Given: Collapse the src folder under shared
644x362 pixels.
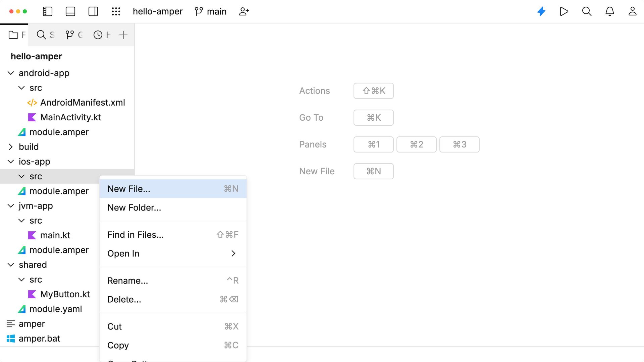Looking at the screenshot, I should tap(21, 280).
